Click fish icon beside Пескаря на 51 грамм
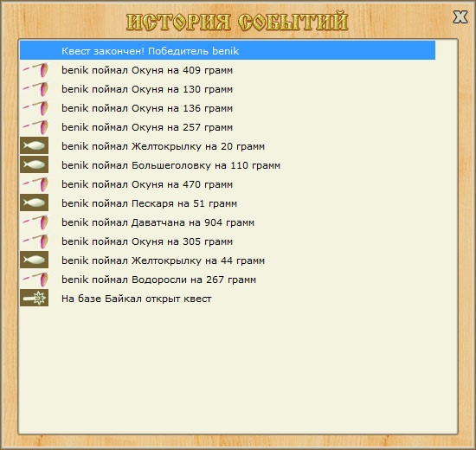This screenshot has width=476, height=450. [x=35, y=202]
